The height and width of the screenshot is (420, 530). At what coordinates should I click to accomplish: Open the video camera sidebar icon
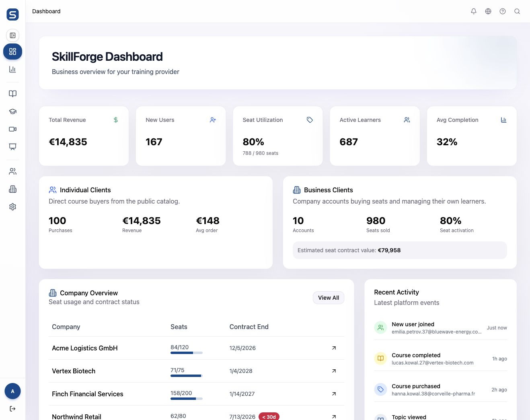click(13, 129)
